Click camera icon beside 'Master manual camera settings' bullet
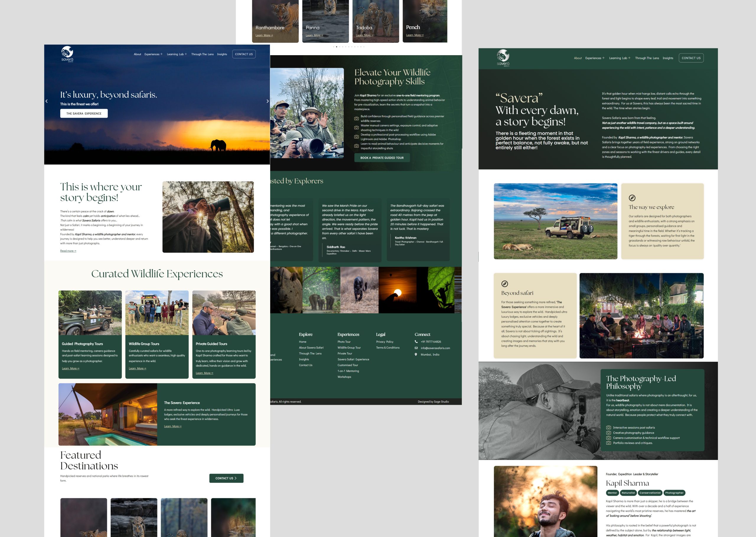Image resolution: width=756 pixels, height=537 pixels. tap(356, 128)
